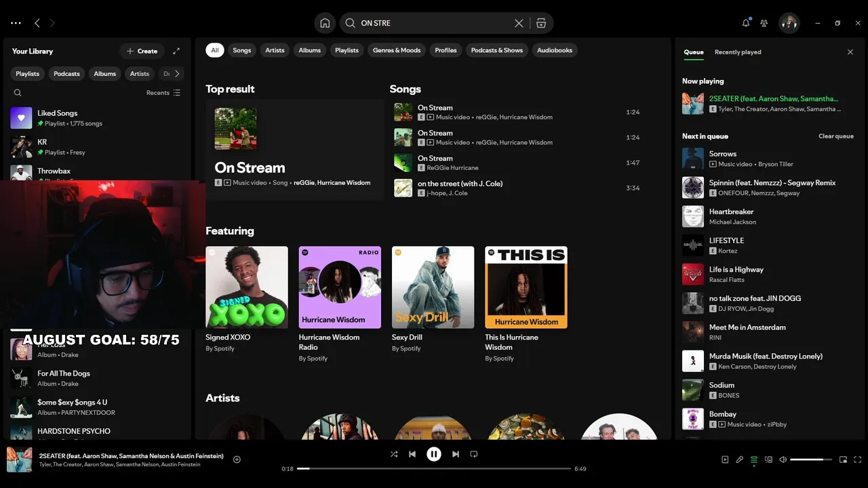The width and height of the screenshot is (868, 488).
Task: Select the Artists search filter chip
Action: pyautogui.click(x=275, y=50)
